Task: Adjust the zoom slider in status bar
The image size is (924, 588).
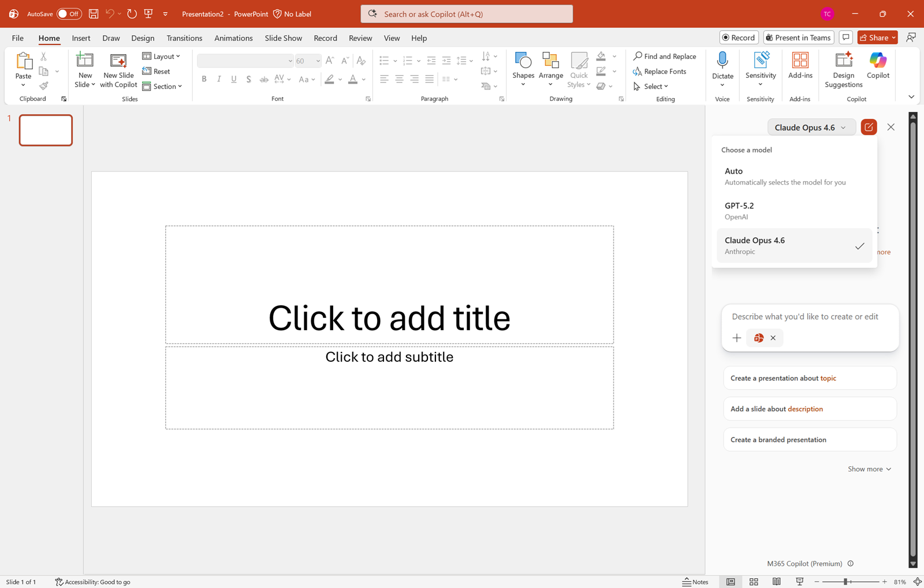Action: coord(845,582)
